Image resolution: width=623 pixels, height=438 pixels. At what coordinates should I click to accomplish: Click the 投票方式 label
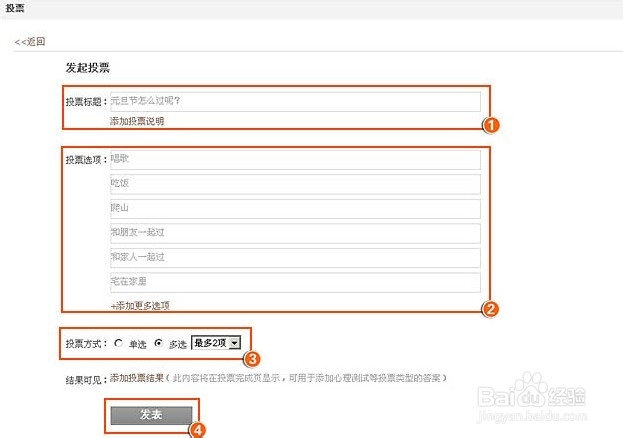tap(86, 344)
